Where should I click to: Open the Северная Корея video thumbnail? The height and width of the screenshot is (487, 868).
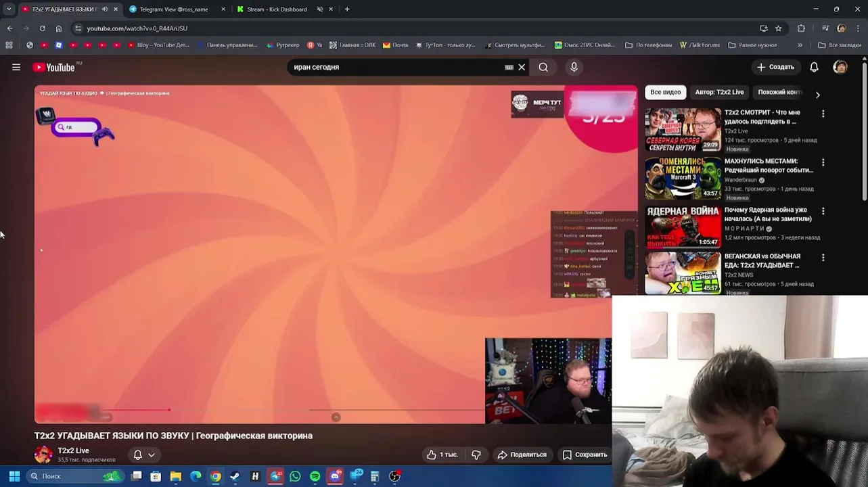[683, 130]
